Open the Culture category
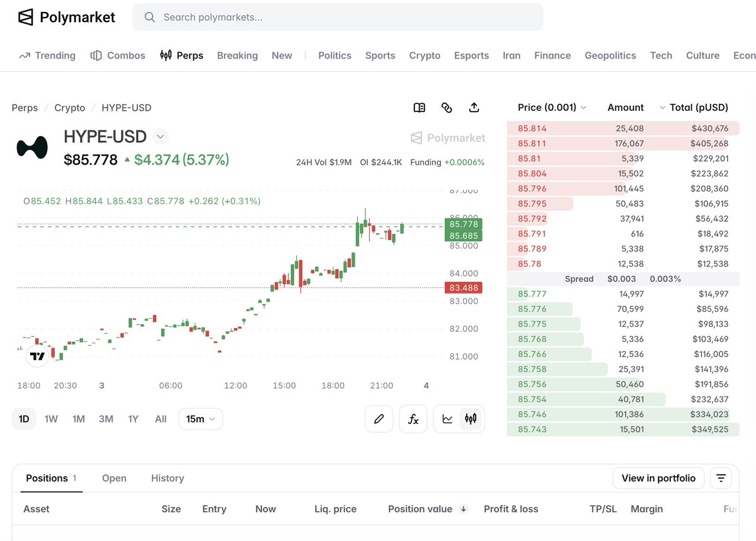The width and height of the screenshot is (756, 541). (x=702, y=55)
